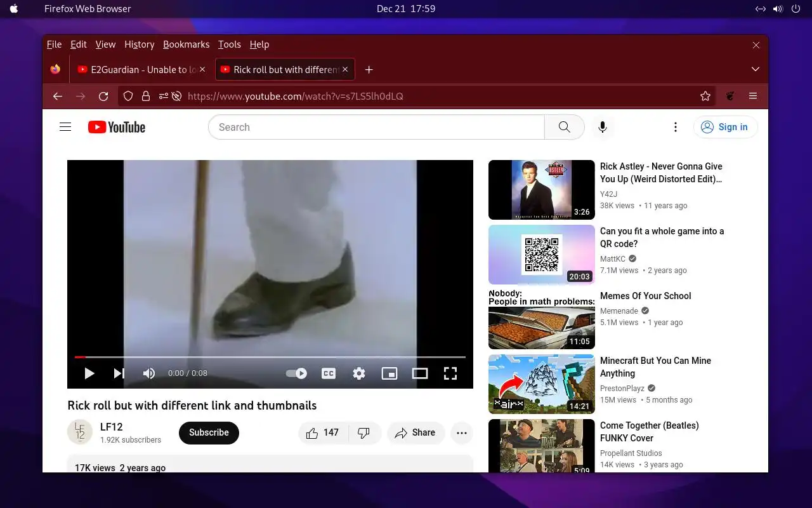Close the E2Guardian tab
The width and height of the screenshot is (812, 508).
click(x=202, y=69)
